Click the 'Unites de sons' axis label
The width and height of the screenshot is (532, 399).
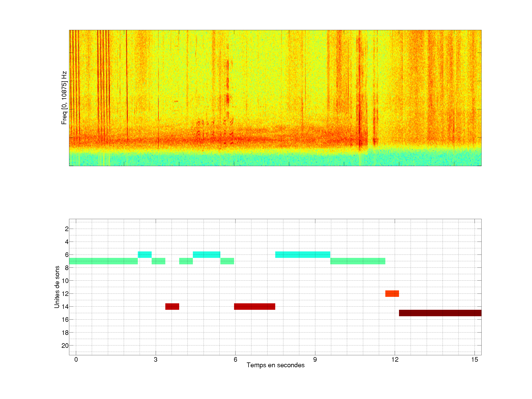[57, 287]
